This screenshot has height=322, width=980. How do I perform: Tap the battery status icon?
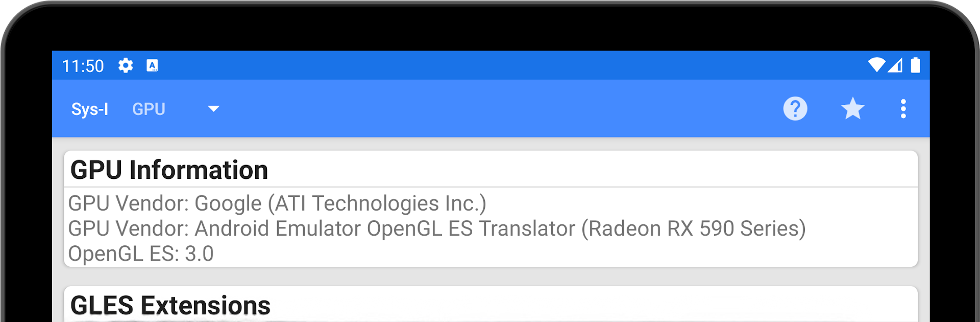coord(915,65)
